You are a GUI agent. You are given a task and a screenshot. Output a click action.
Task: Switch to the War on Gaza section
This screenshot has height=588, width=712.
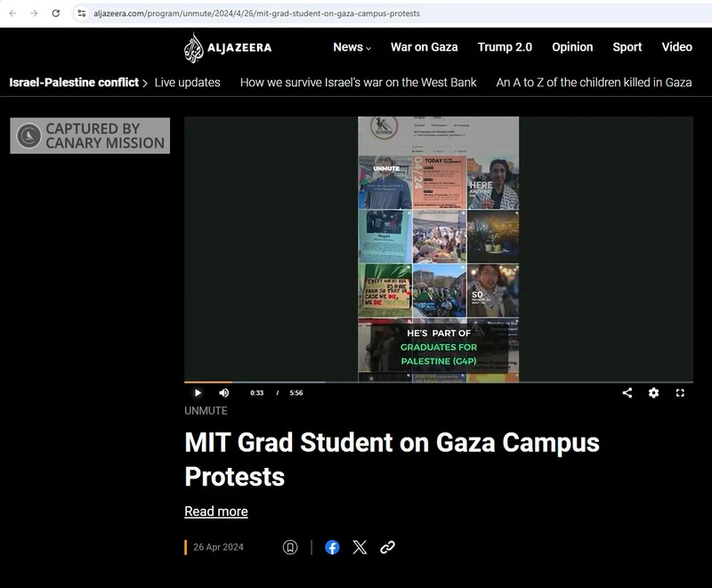click(x=425, y=47)
